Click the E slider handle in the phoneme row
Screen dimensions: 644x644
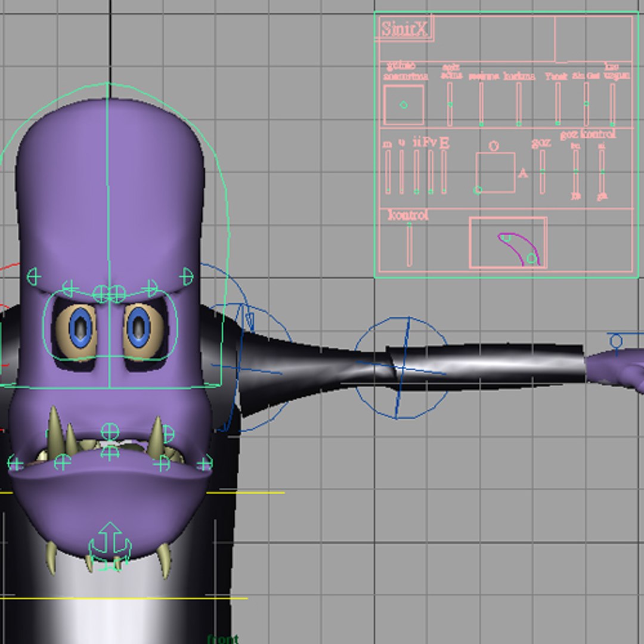point(444,191)
